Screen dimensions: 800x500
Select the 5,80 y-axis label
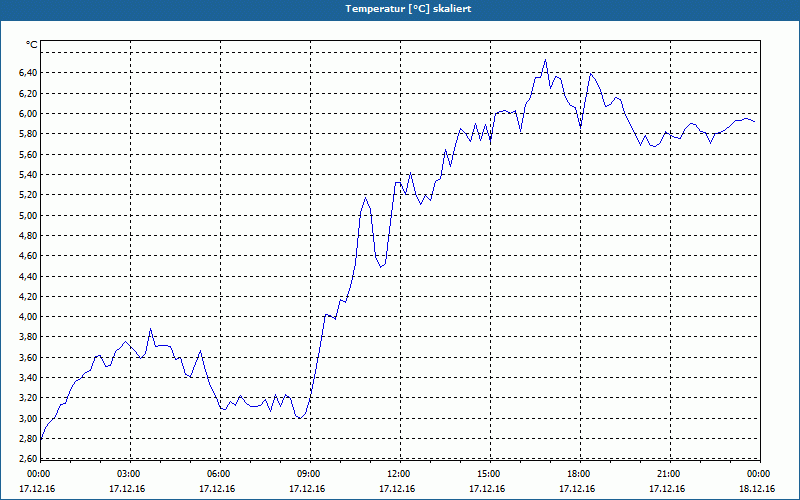pyautogui.click(x=28, y=134)
